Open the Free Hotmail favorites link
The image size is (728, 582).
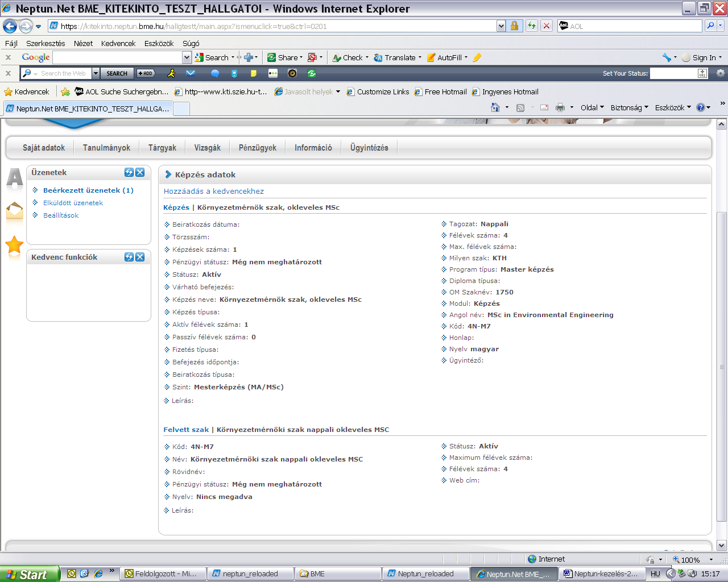(x=440, y=92)
